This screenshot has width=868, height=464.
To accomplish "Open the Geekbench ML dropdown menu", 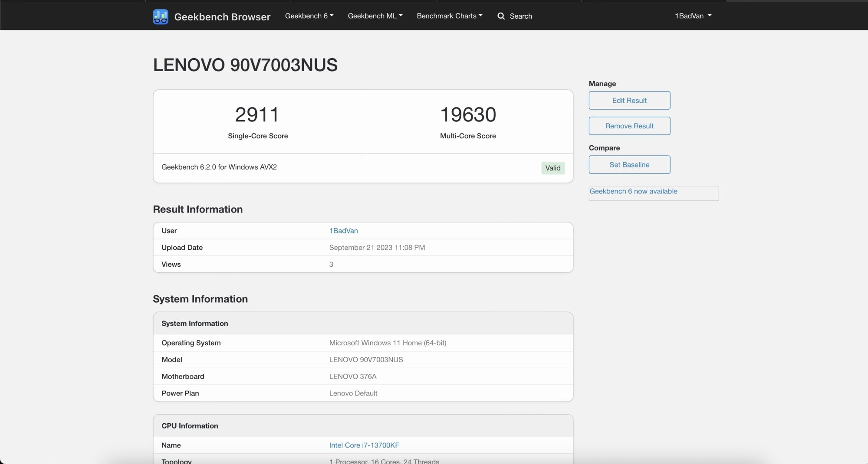I will coord(375,16).
